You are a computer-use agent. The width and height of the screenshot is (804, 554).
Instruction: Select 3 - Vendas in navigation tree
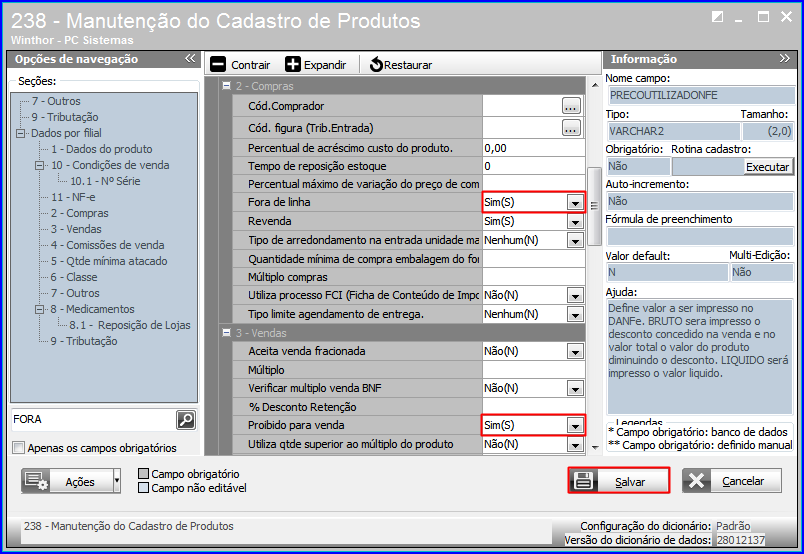tap(76, 229)
